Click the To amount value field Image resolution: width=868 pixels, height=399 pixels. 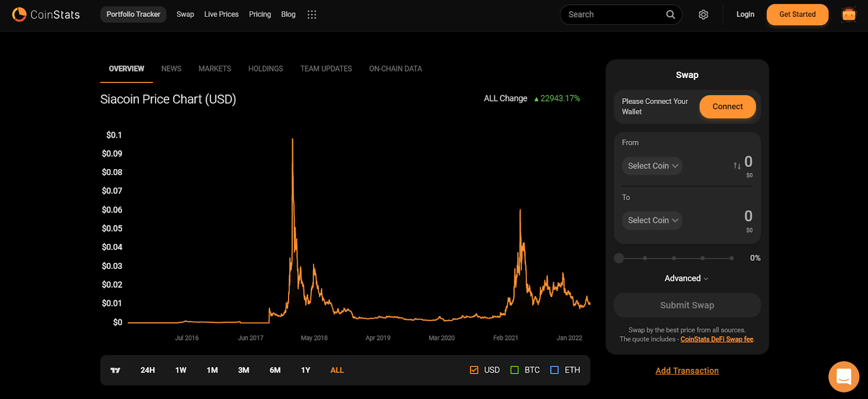coord(749,216)
